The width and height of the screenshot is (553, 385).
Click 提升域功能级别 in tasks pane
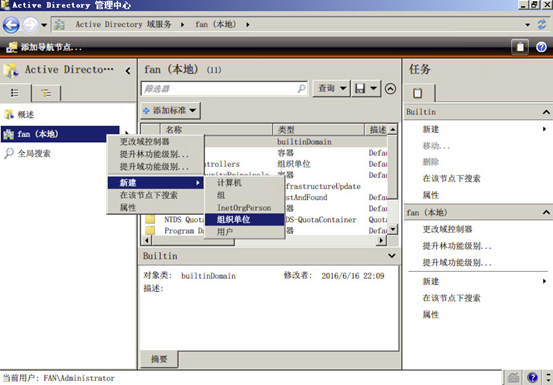click(457, 263)
